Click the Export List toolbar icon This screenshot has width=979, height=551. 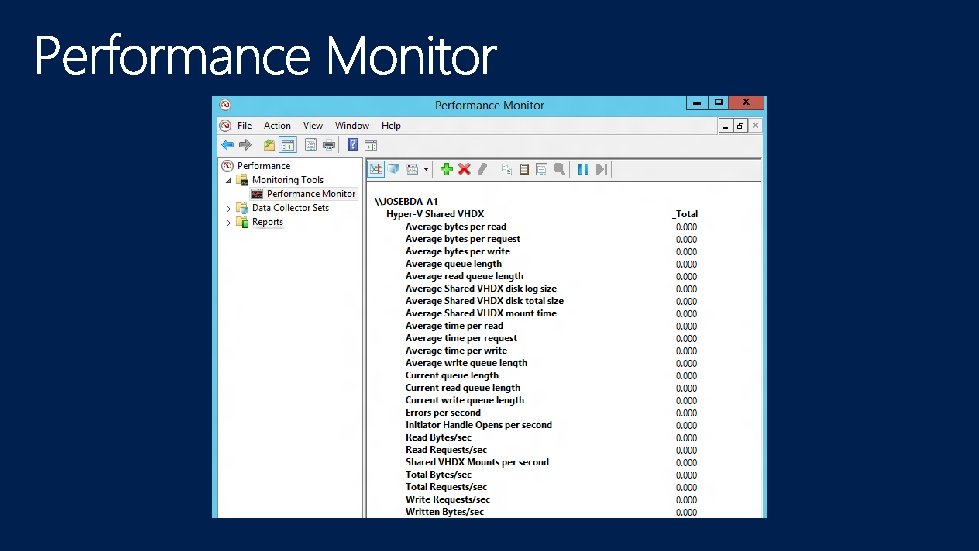[x=310, y=145]
